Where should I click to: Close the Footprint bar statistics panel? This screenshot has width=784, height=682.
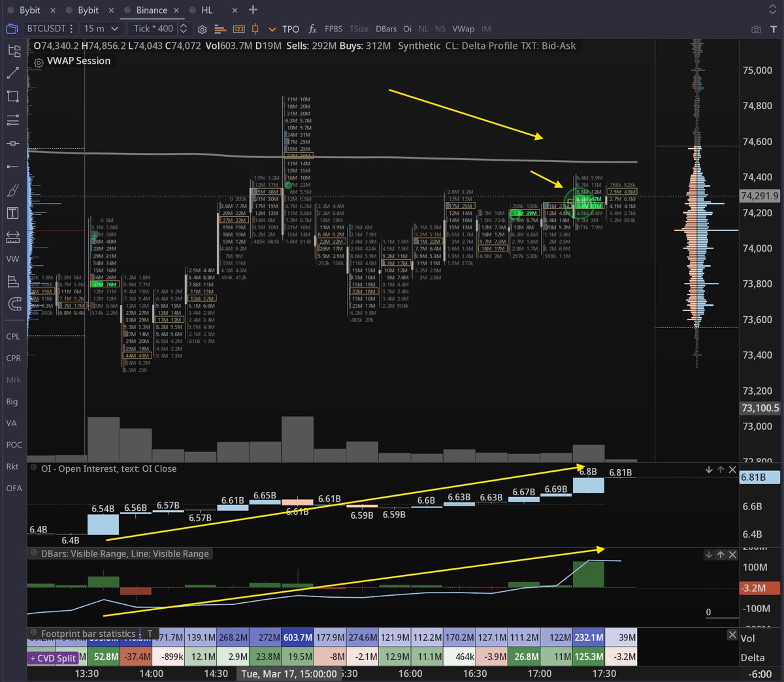(732, 635)
